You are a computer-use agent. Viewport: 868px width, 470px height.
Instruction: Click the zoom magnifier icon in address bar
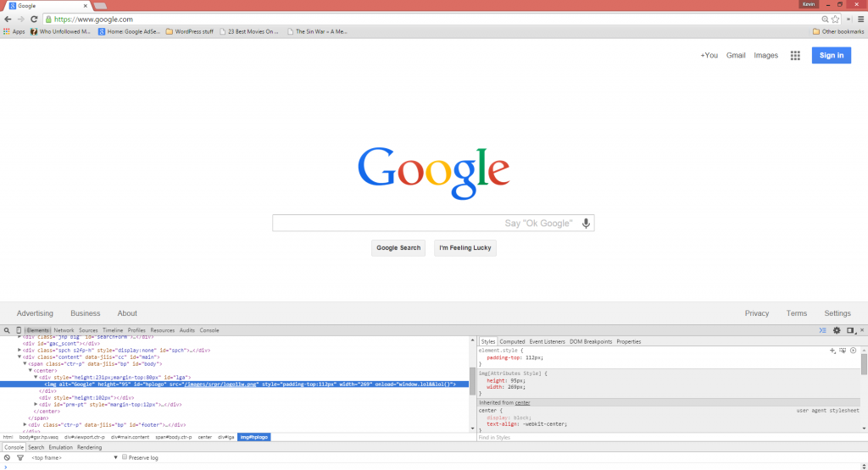[825, 19]
